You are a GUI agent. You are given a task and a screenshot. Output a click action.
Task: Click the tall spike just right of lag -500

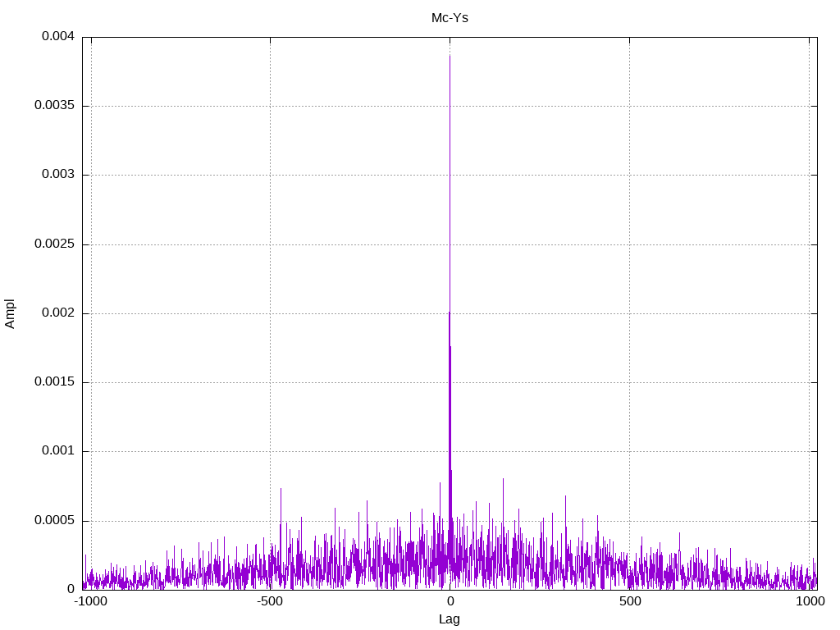coord(281,490)
